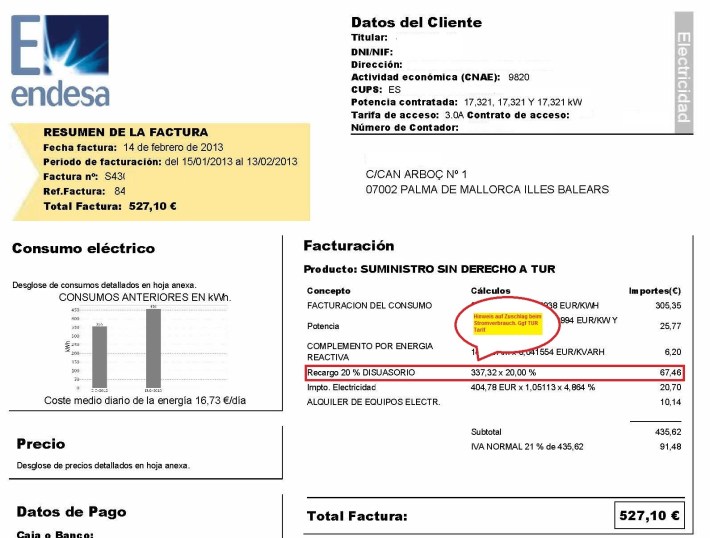Click the 'Ref.Factura:' label
The image size is (710, 538).
[x=74, y=191]
